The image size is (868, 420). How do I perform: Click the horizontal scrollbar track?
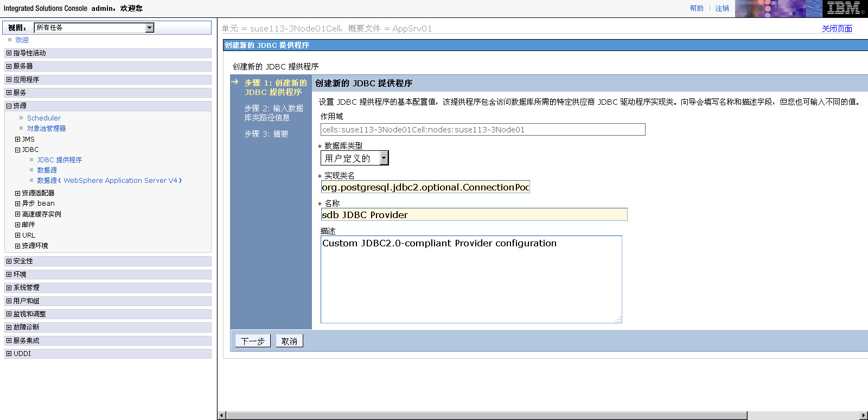(x=804, y=416)
